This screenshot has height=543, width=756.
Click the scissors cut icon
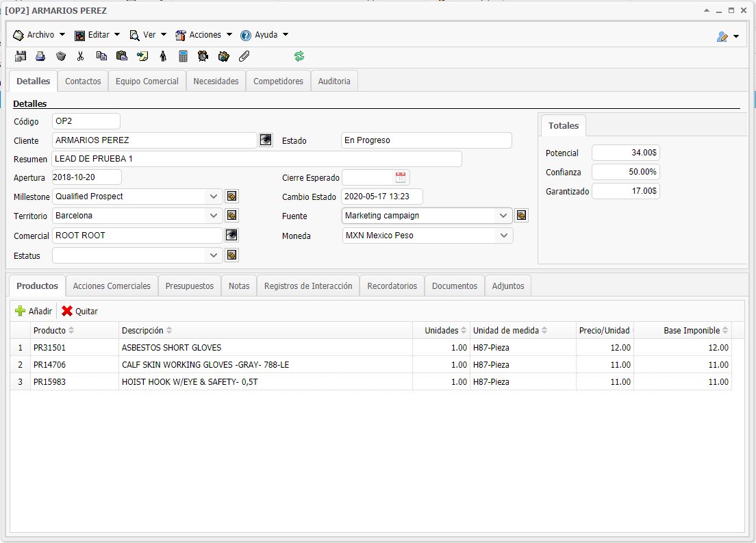[81, 56]
